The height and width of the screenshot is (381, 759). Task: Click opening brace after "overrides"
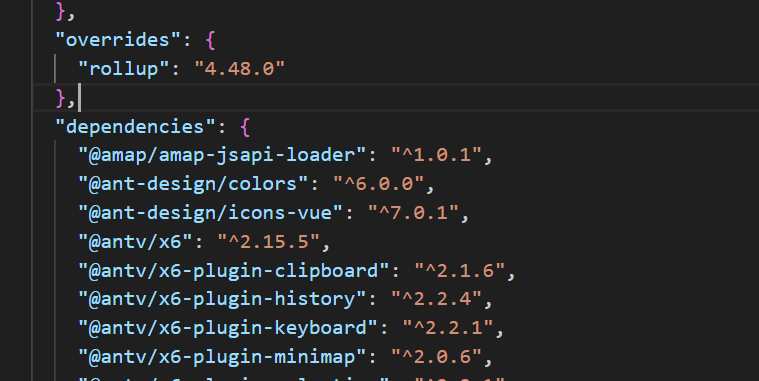coord(210,40)
